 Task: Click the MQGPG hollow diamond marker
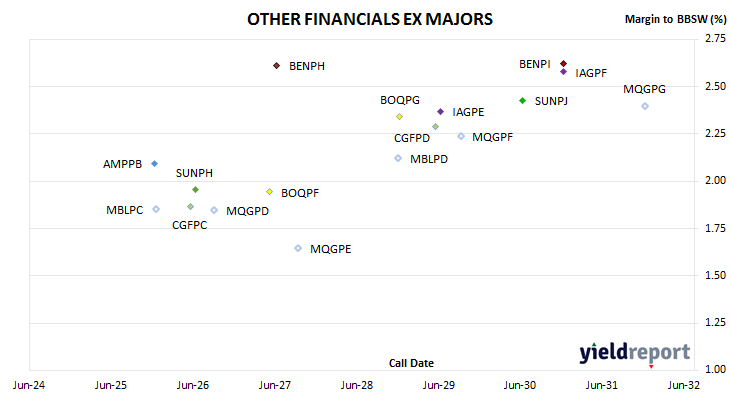(x=645, y=106)
